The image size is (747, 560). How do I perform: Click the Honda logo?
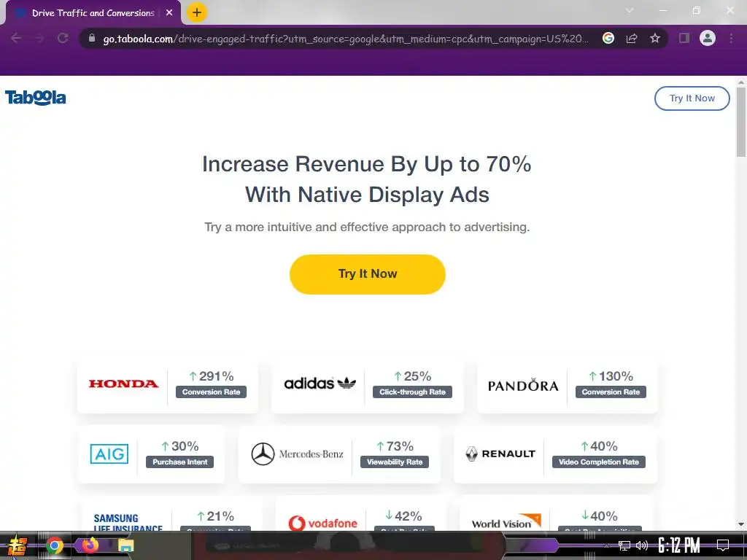[123, 384]
